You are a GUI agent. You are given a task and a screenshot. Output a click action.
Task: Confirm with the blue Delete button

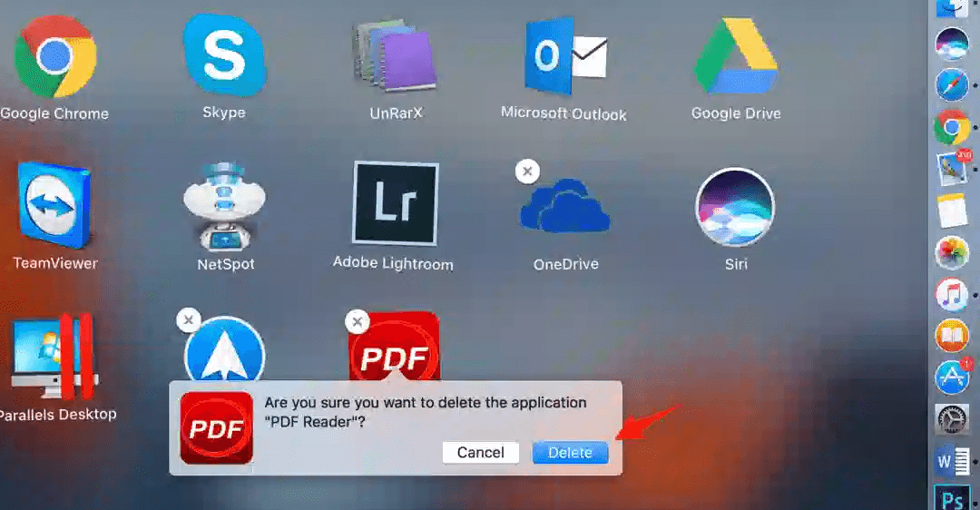pyautogui.click(x=570, y=453)
